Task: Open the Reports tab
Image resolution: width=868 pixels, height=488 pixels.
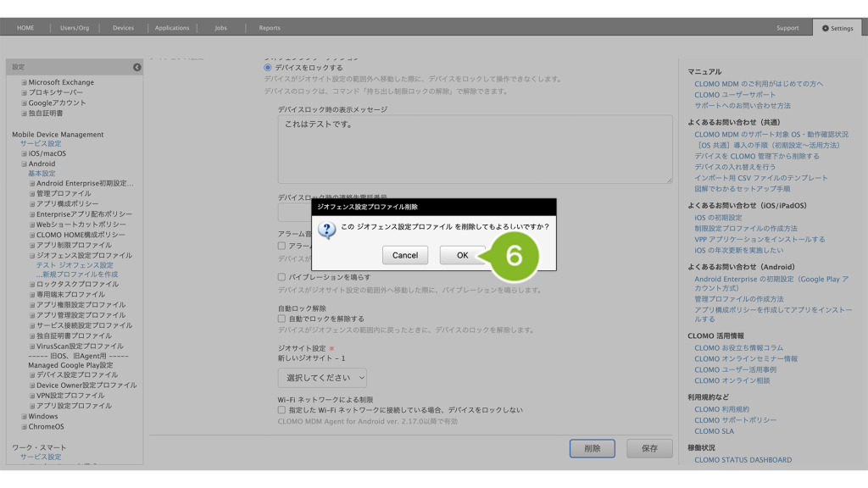Action: pyautogui.click(x=270, y=28)
